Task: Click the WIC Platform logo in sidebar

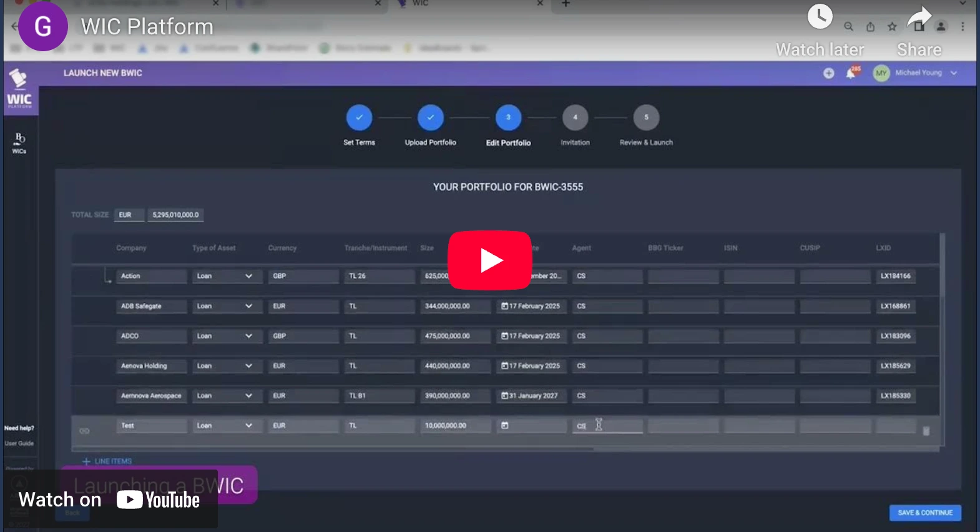Action: click(x=19, y=89)
